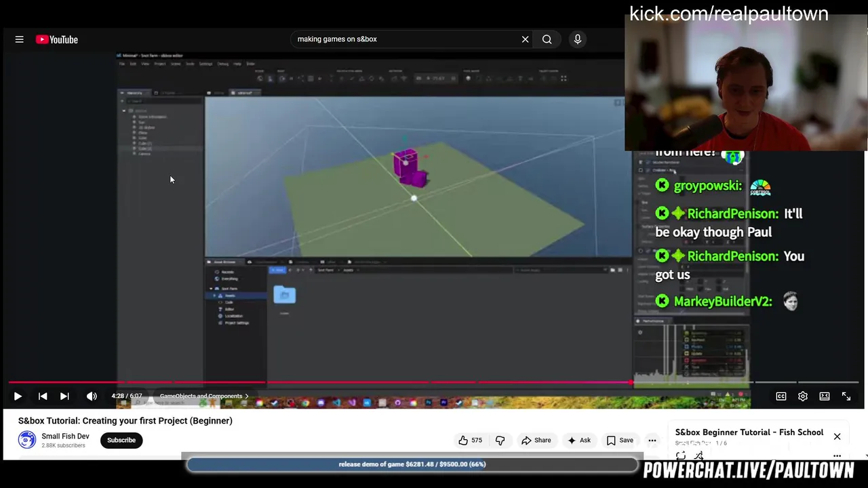The width and height of the screenshot is (868, 488).
Task: Run search with the magnifier button
Action: coord(547,39)
